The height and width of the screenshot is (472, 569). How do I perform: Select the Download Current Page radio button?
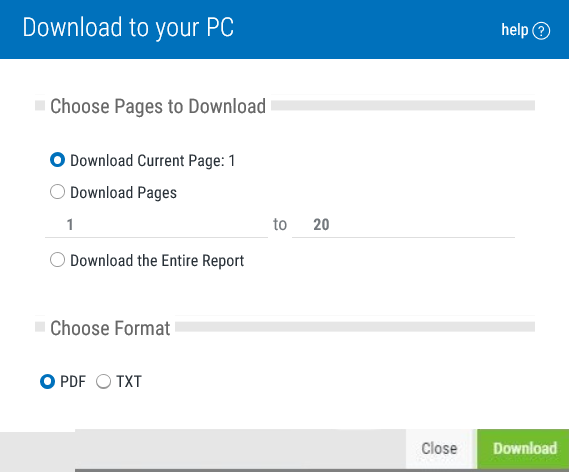pyautogui.click(x=57, y=160)
